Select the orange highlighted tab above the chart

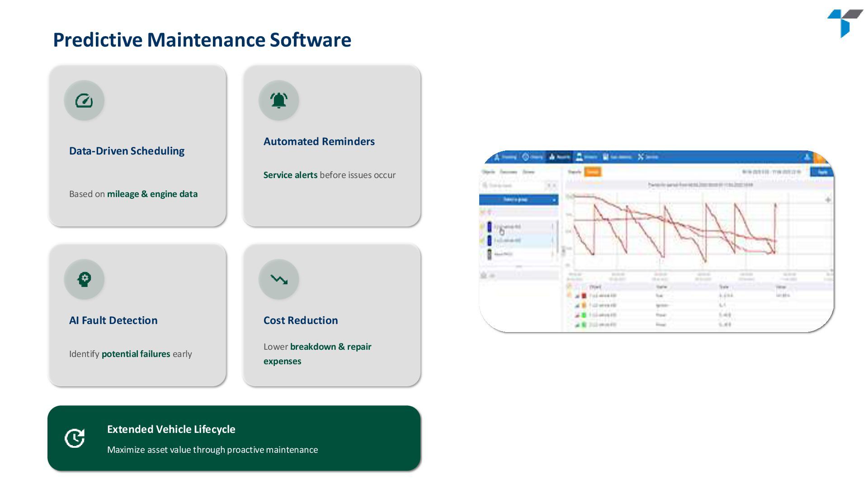592,172
